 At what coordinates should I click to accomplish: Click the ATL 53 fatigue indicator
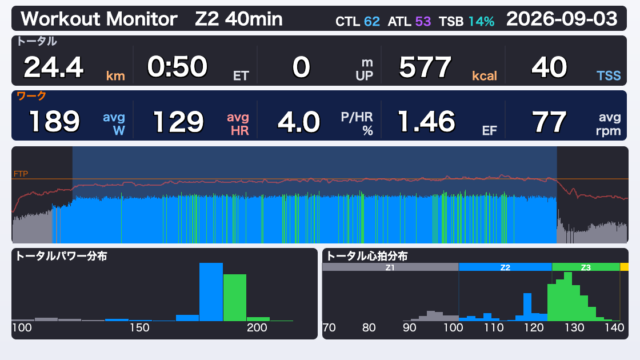click(409, 21)
